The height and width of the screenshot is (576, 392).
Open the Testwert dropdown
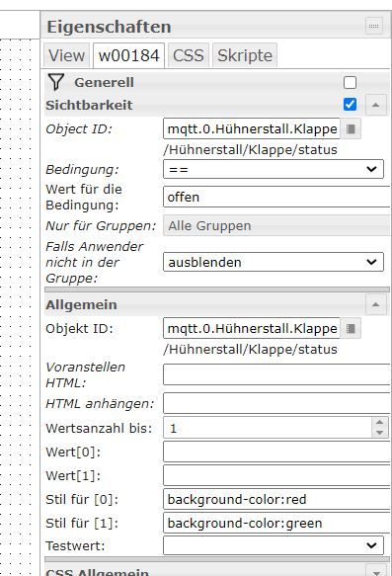[x=274, y=545]
